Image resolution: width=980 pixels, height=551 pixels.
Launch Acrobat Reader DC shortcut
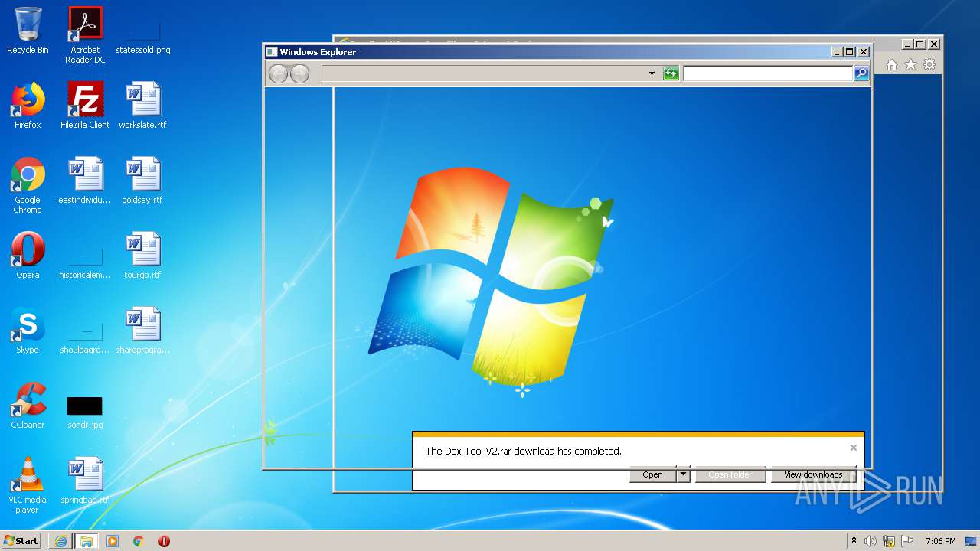coord(85,34)
